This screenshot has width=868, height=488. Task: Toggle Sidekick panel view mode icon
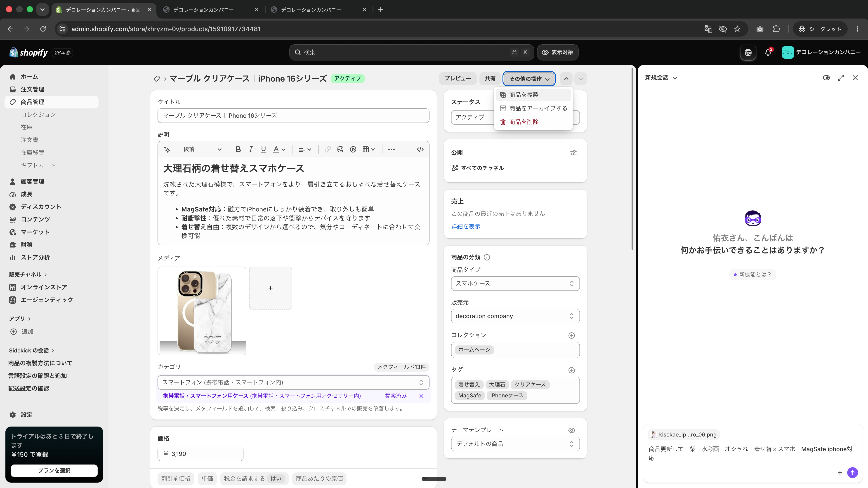(x=826, y=78)
